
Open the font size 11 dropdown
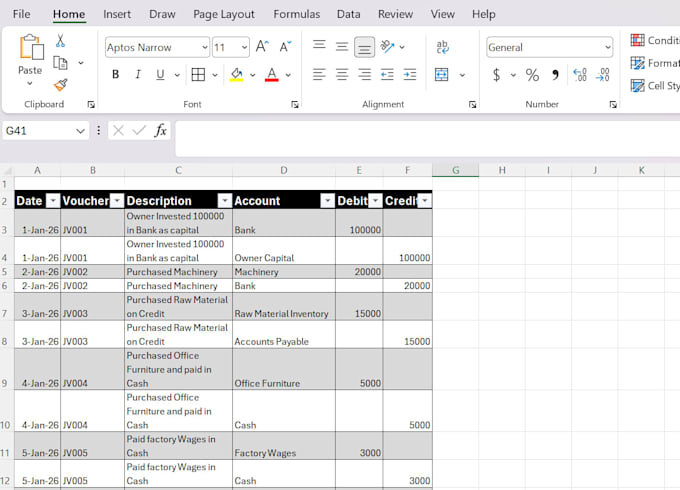pyautogui.click(x=245, y=47)
